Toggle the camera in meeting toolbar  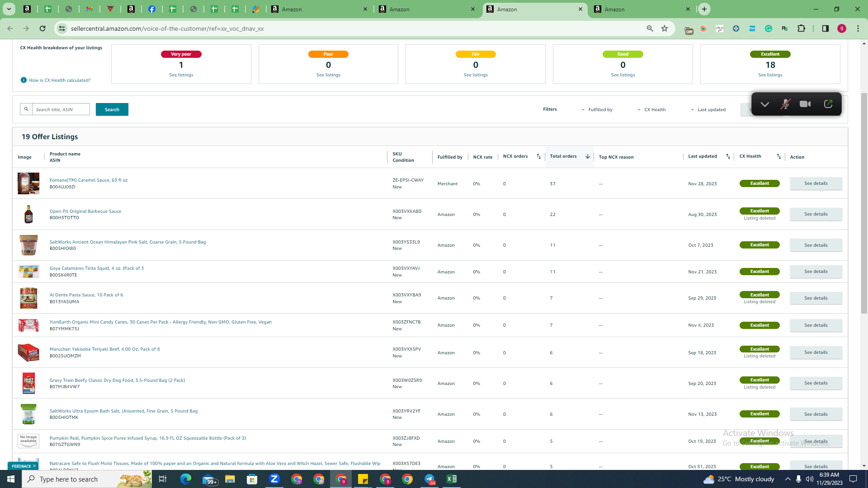click(x=805, y=104)
